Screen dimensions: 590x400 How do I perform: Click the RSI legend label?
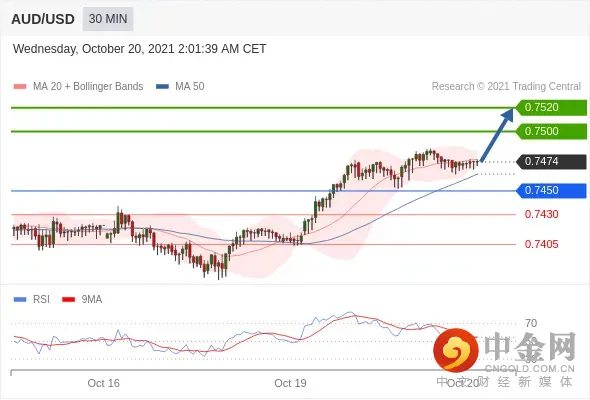(41, 300)
